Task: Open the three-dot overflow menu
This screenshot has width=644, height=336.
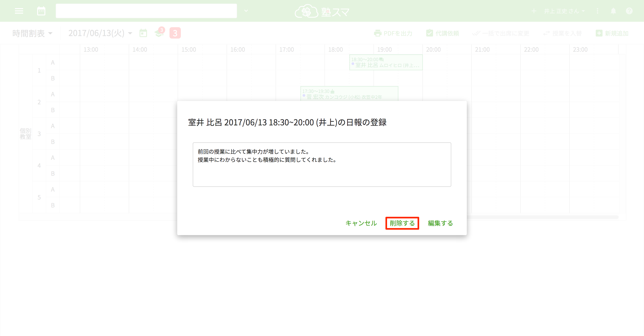Action: tap(598, 11)
